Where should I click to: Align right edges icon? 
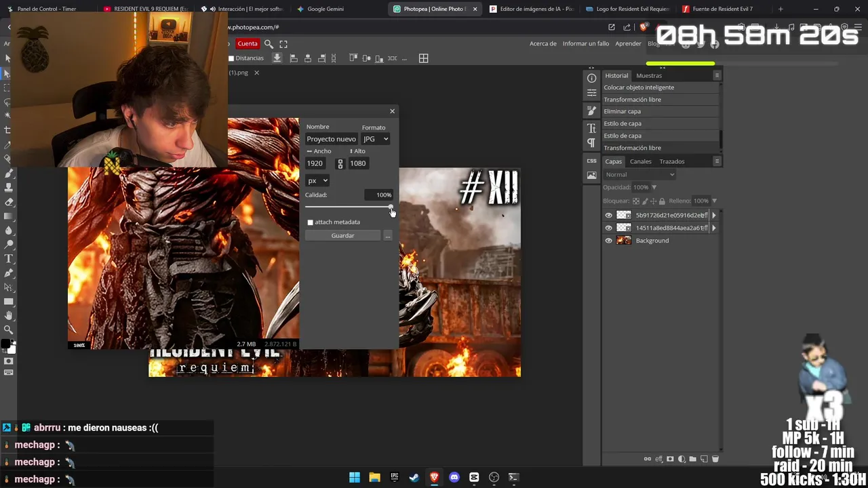pos(322,58)
